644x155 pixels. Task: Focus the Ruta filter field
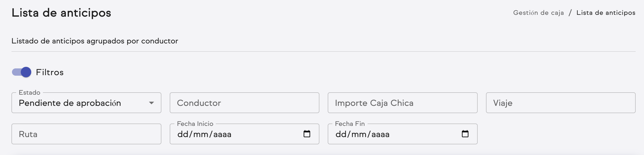pyautogui.click(x=86, y=134)
